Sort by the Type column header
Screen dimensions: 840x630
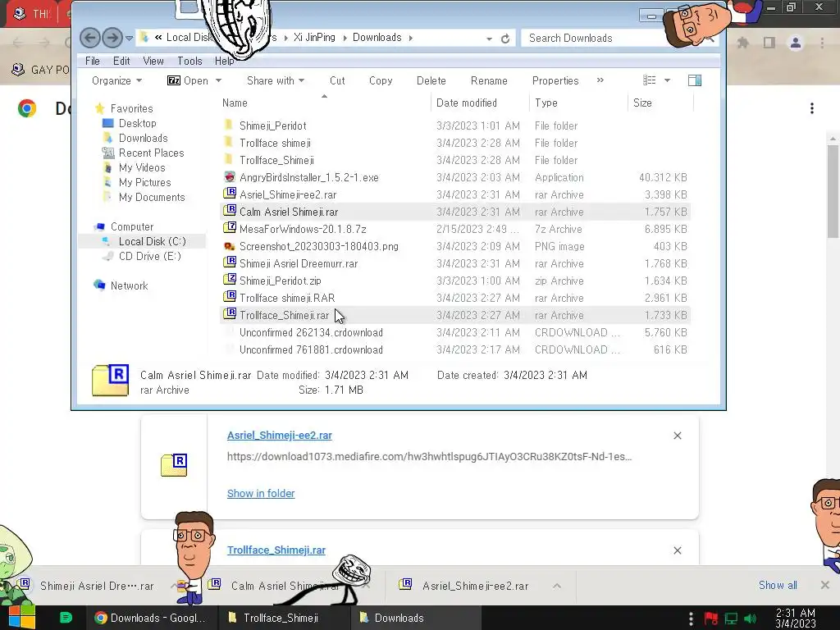click(x=546, y=103)
